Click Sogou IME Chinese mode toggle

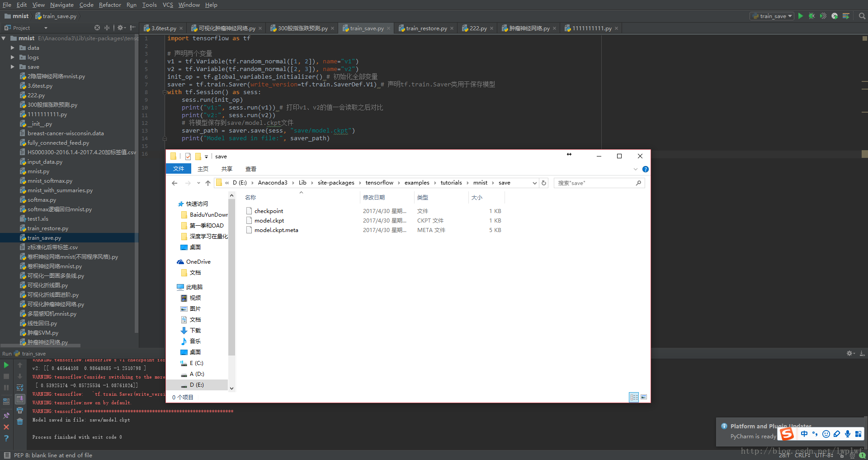[804, 434]
